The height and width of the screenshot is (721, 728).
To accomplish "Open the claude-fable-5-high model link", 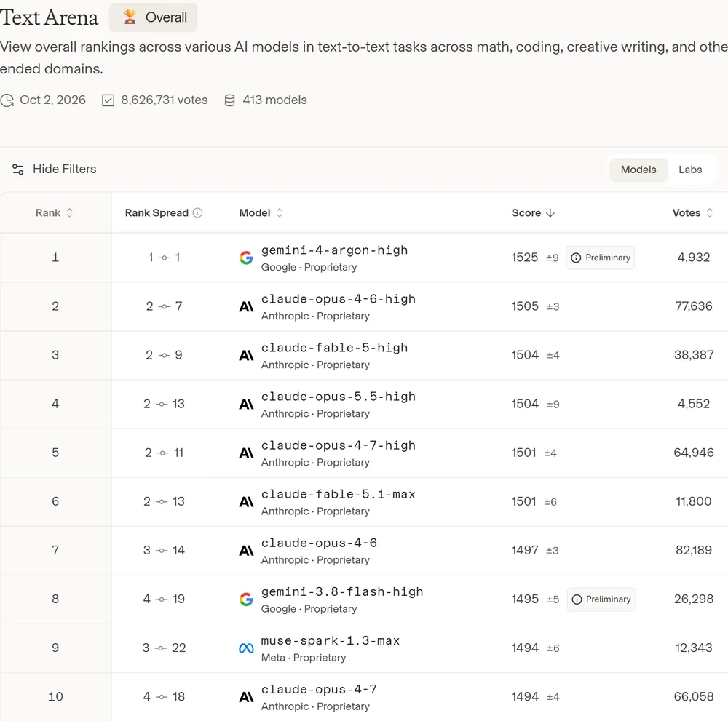I will tap(334, 348).
